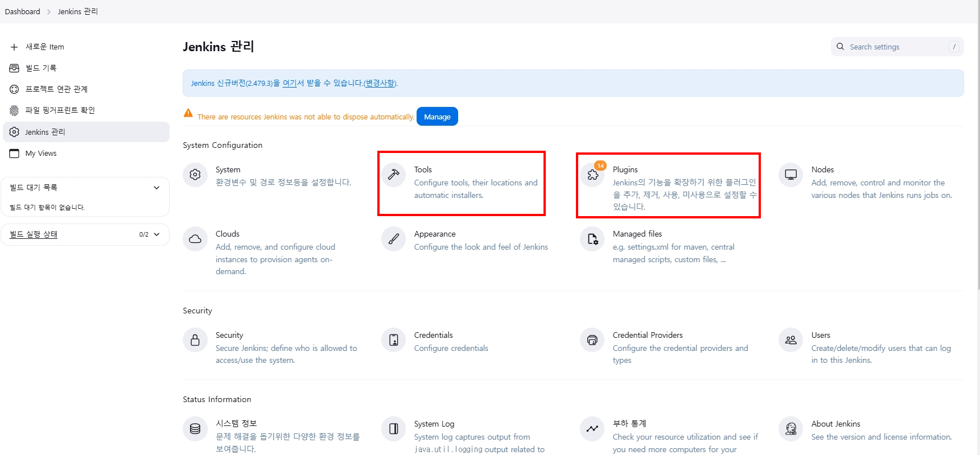
Task: Click the Plugins puzzle icon
Action: 592,175
